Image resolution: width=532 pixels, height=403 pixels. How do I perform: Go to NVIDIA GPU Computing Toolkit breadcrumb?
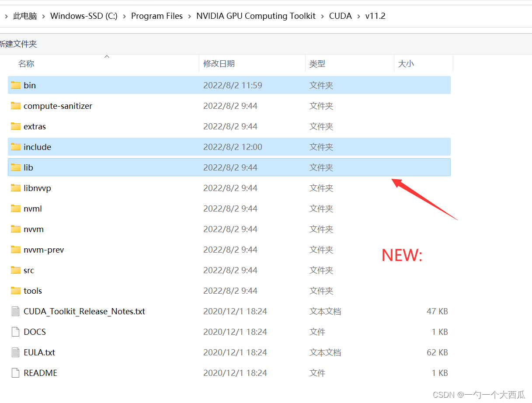tap(256, 16)
